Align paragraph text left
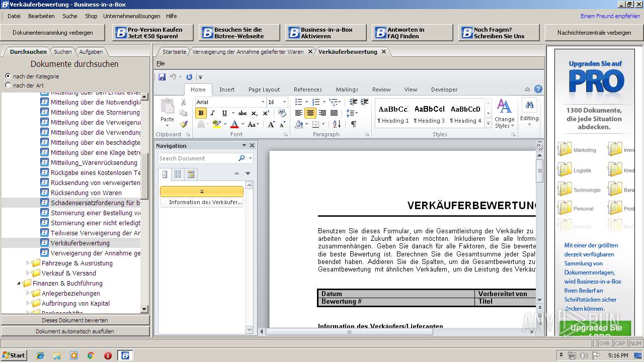This screenshot has width=644, height=362. [x=299, y=113]
